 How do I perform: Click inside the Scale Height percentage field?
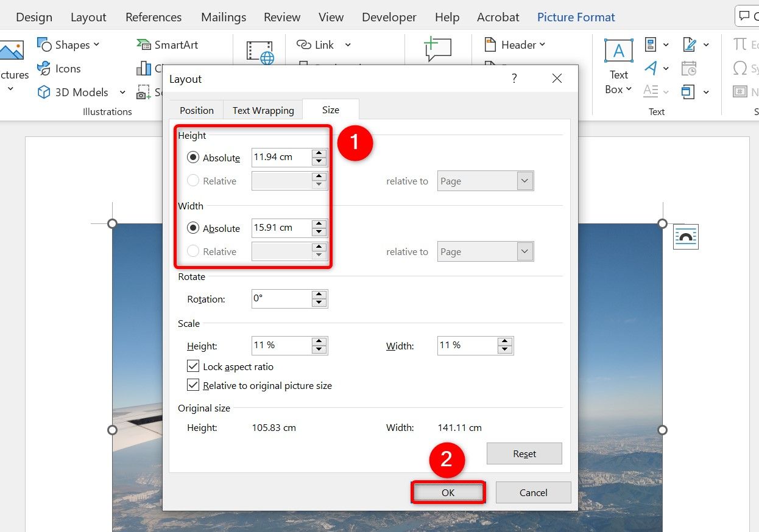[280, 345]
